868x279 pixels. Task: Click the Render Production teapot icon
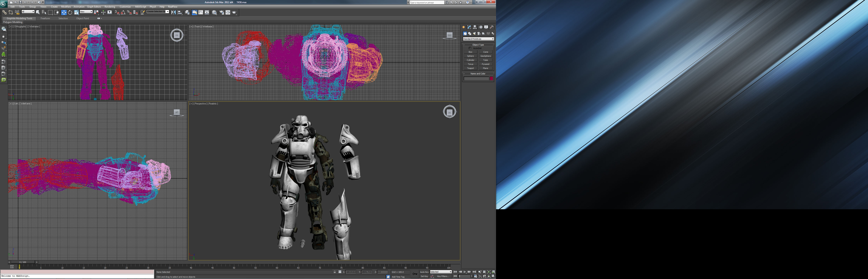(x=234, y=12)
